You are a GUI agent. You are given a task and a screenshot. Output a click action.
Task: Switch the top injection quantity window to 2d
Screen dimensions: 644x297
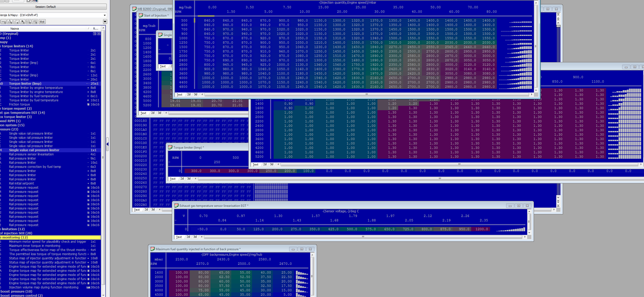189,95
